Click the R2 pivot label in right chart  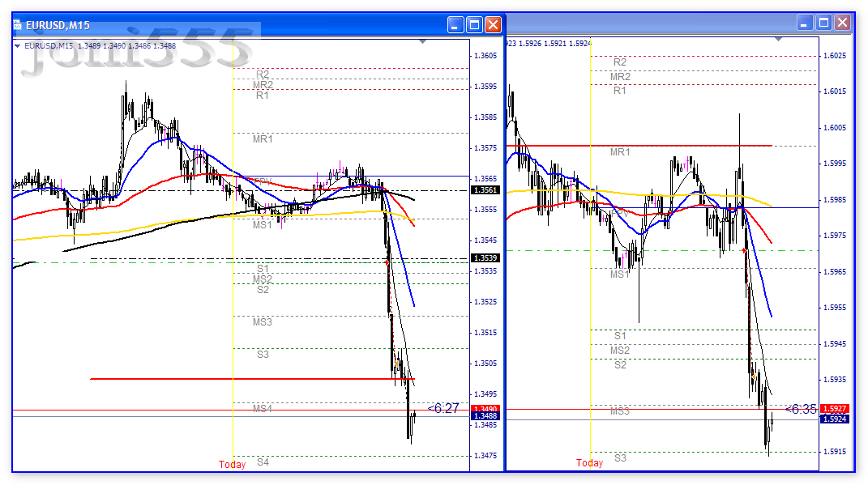620,62
